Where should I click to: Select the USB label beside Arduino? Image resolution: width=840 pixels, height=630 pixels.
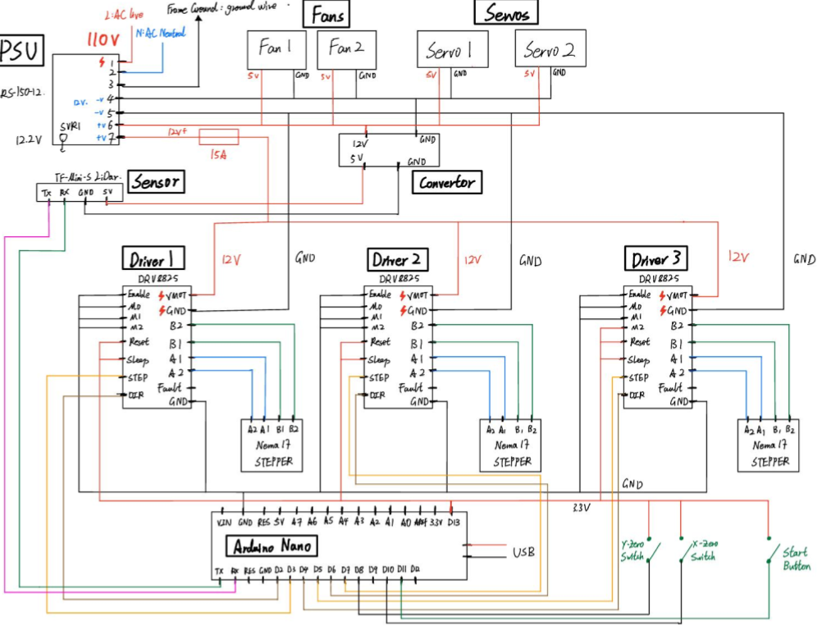pyautogui.click(x=523, y=552)
